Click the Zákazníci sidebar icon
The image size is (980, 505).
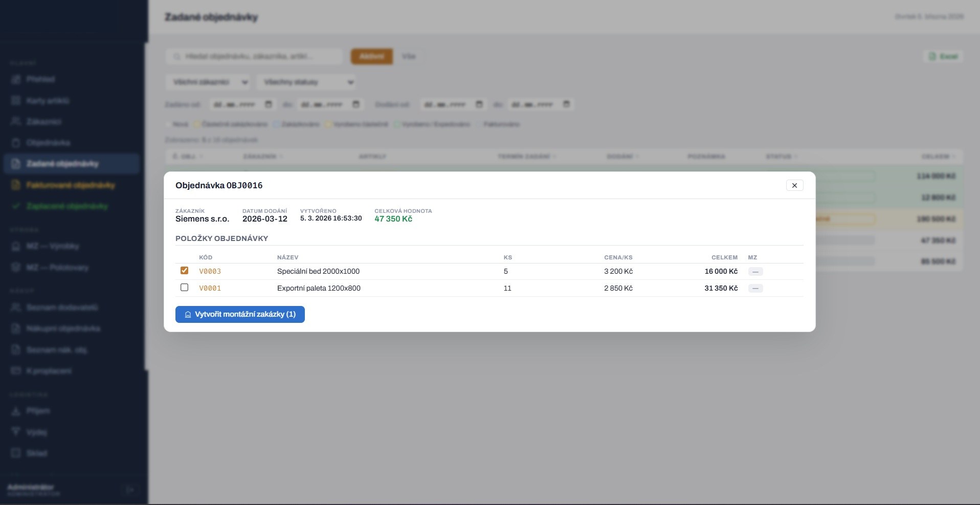point(16,122)
